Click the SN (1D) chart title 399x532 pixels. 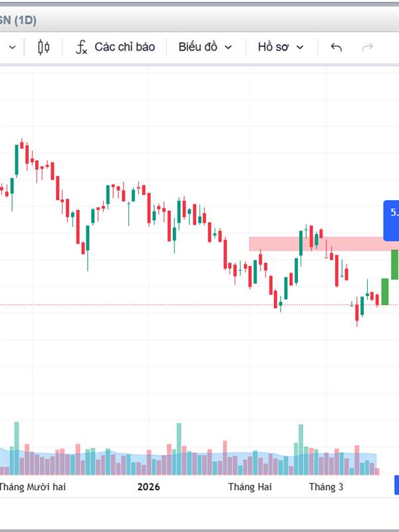pyautogui.click(x=18, y=21)
